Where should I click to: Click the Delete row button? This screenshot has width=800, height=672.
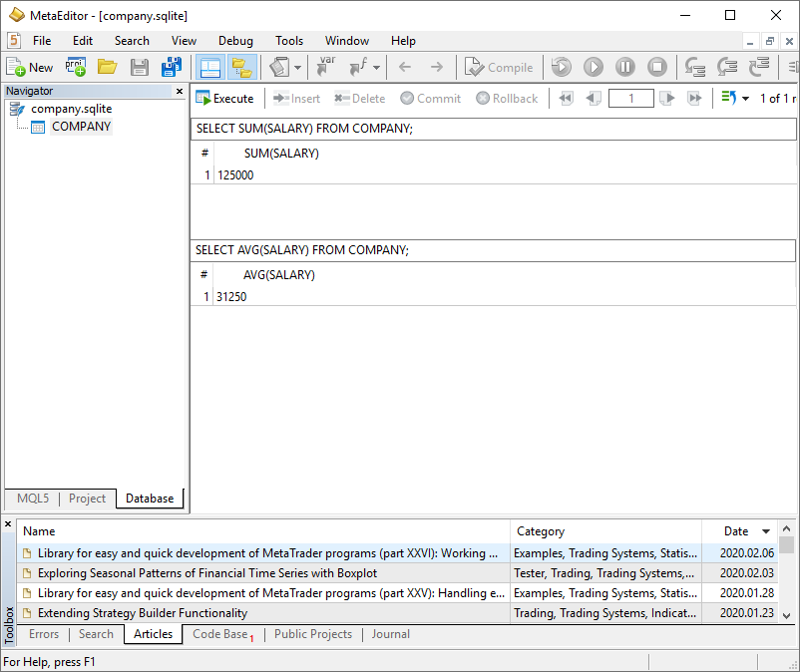(360, 99)
